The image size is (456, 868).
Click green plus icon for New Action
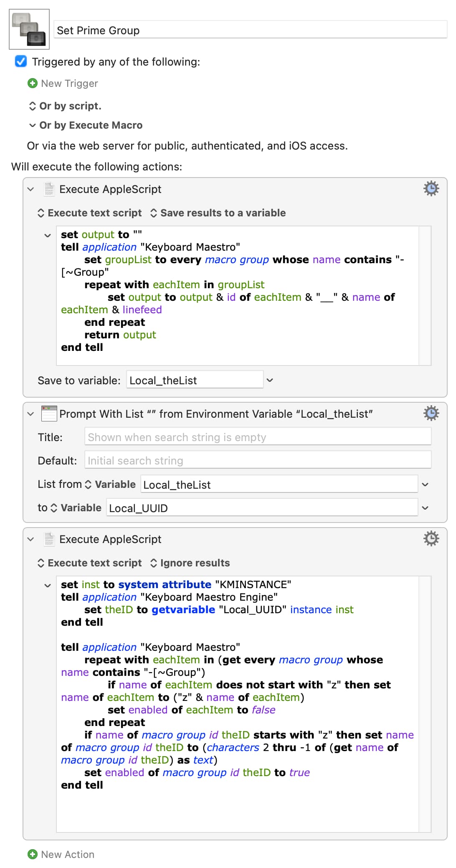[33, 854]
